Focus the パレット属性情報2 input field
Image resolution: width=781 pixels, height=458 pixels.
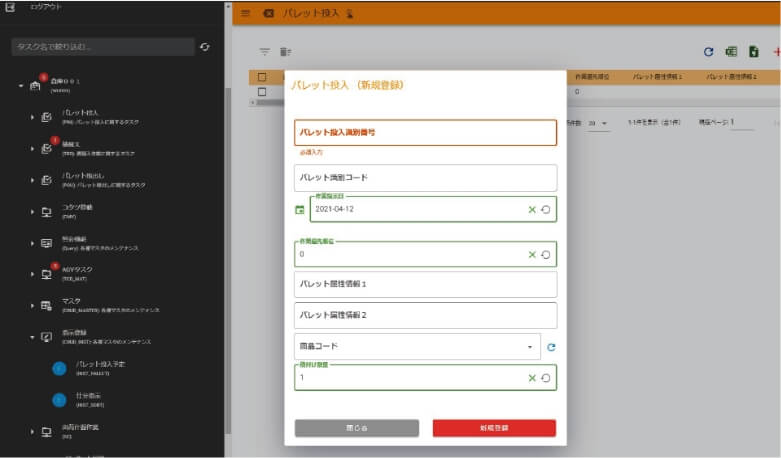425,316
